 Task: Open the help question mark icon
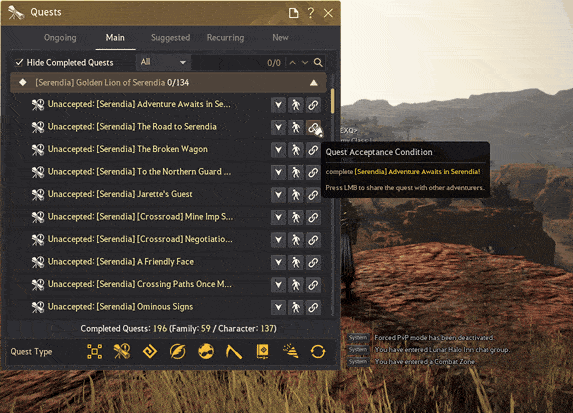311,13
